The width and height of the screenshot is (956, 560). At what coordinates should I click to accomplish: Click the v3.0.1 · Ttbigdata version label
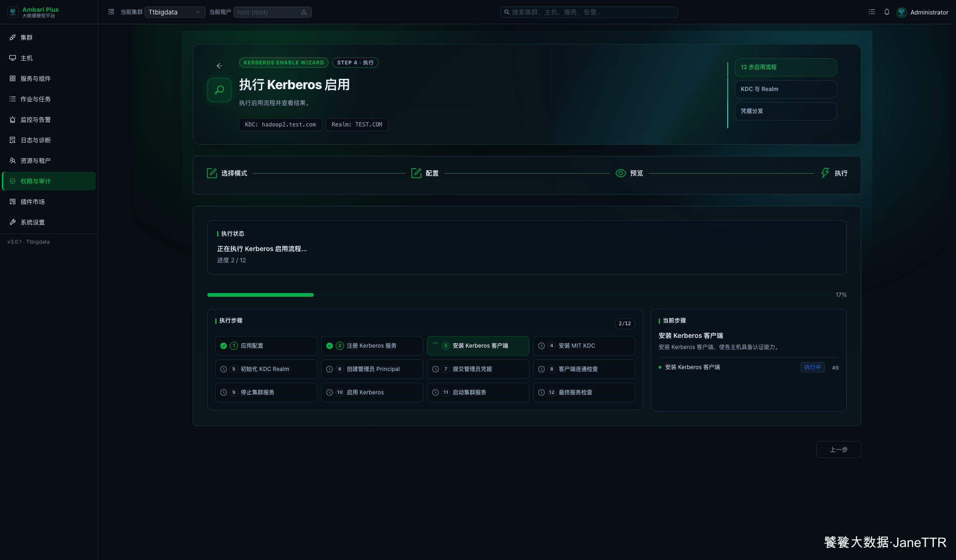pyautogui.click(x=28, y=242)
